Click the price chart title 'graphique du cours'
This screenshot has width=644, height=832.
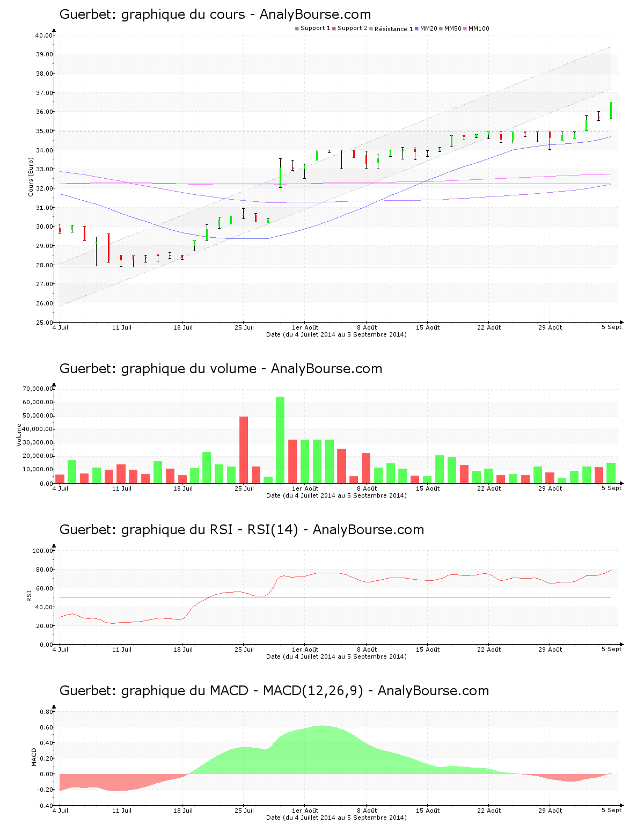pos(215,14)
